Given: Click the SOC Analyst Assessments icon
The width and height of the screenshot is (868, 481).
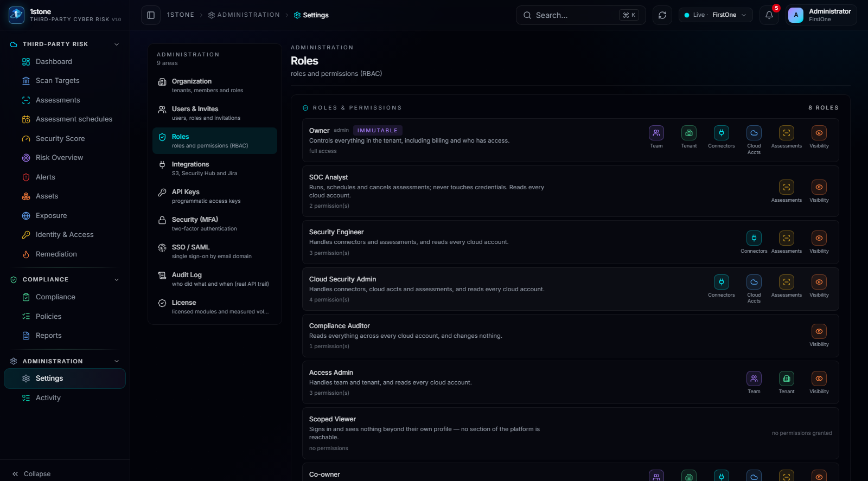Looking at the screenshot, I should coord(787,187).
